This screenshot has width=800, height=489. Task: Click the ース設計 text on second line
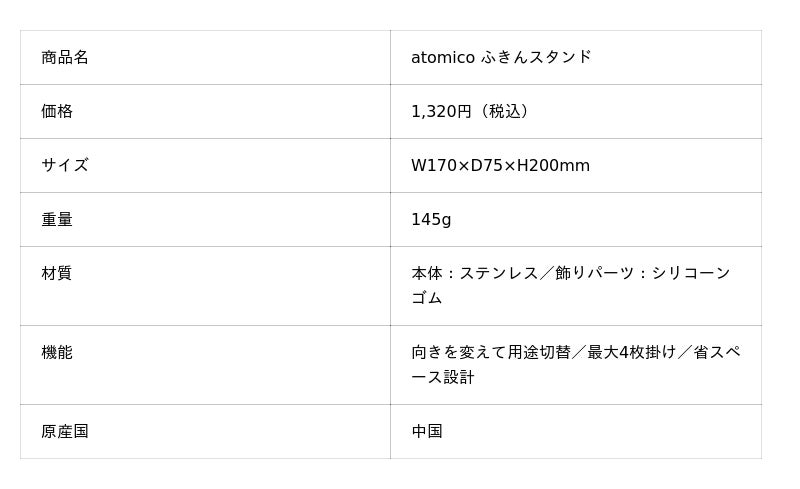pyautogui.click(x=443, y=377)
